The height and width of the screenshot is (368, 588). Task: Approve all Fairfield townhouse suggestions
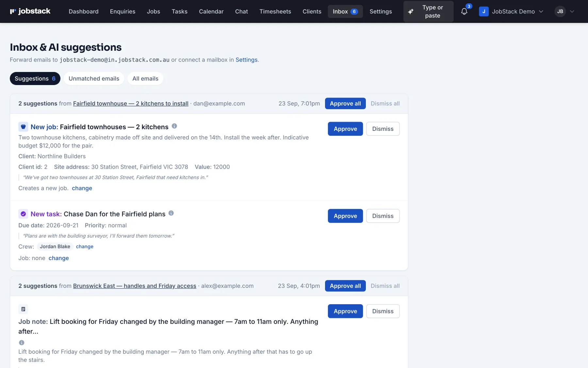[345, 103]
